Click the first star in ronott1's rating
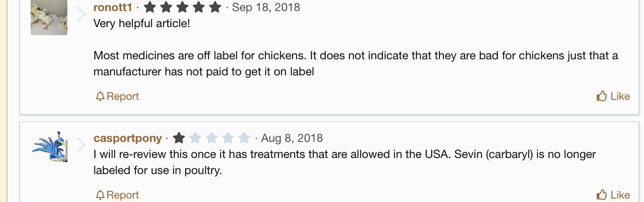 click(x=150, y=7)
